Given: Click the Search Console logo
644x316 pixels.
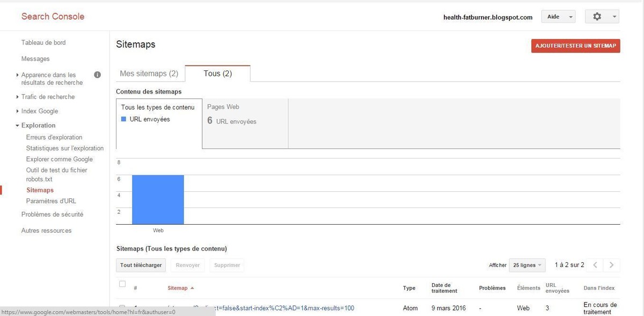Looking at the screenshot, I should point(53,17).
